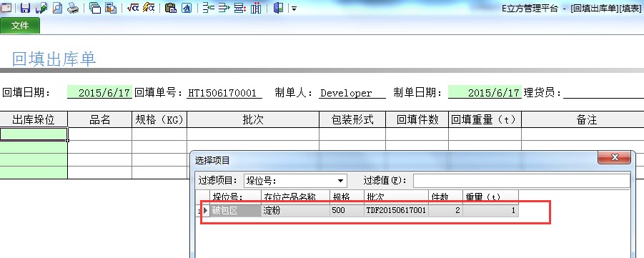
Task: Select the 破包区 row in list
Action: point(365,211)
